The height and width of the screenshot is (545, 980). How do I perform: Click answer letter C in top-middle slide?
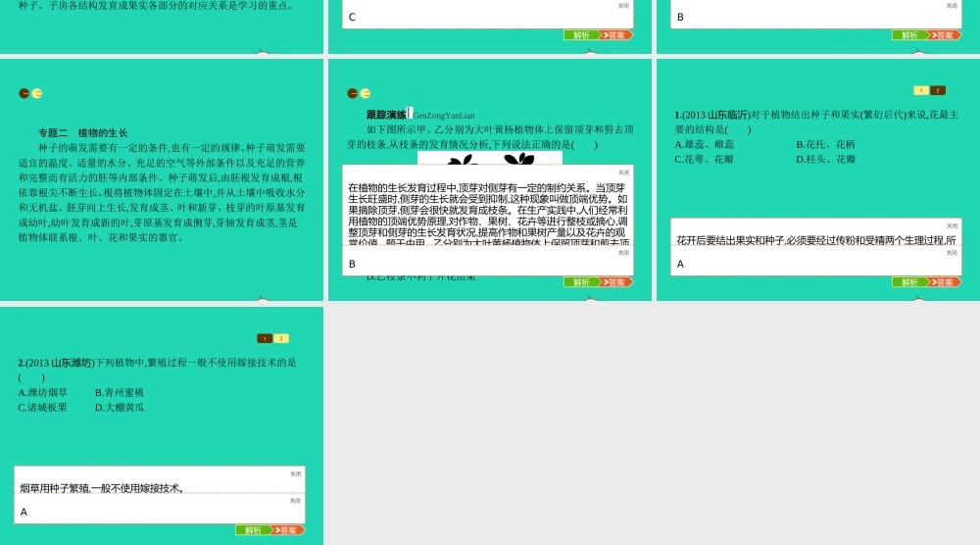(352, 17)
